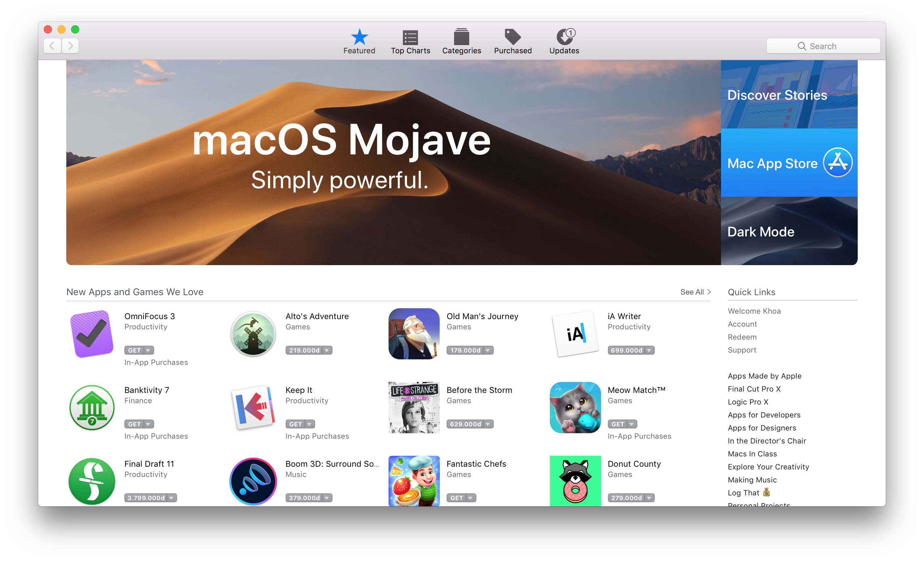Click the Mac App Store logo icon
Viewport: 924px width, 561px height.
(838, 163)
